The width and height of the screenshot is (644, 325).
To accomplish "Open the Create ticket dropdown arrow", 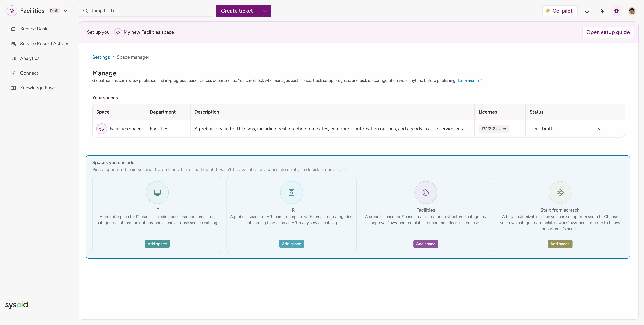I will pyautogui.click(x=264, y=11).
